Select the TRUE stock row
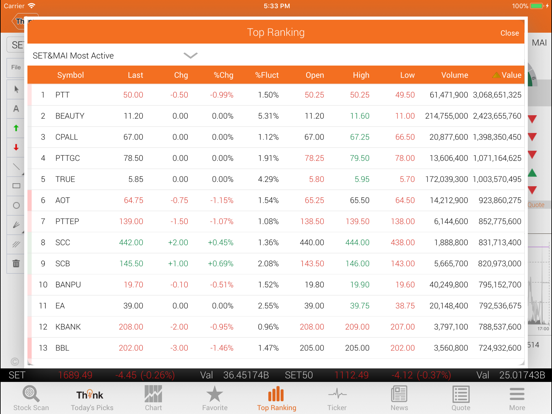 click(x=276, y=179)
